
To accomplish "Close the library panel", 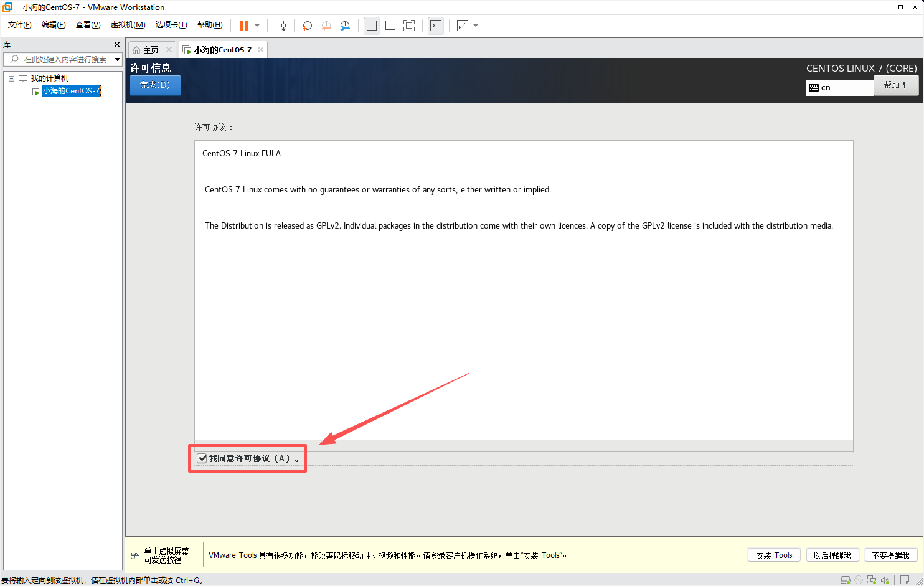I will tap(117, 45).
